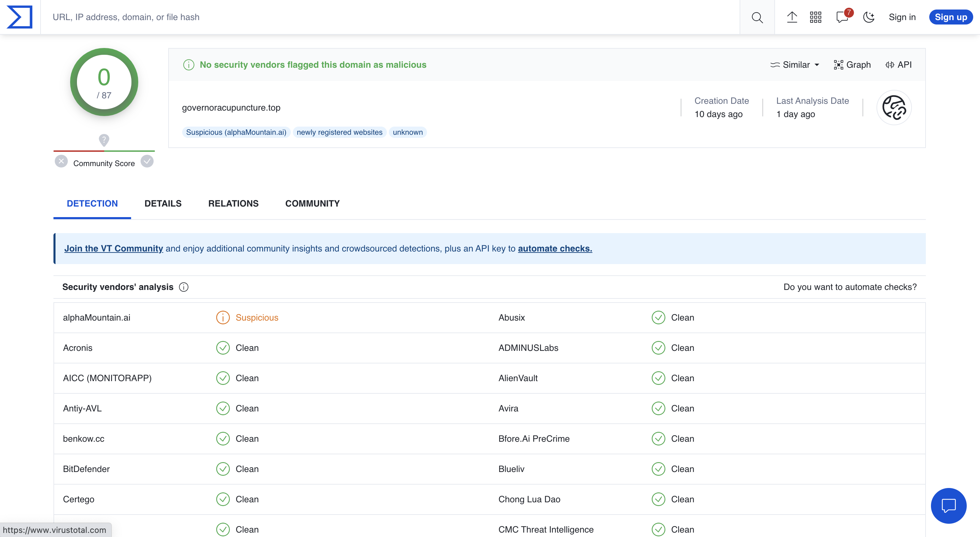The height and width of the screenshot is (537, 980).
Task: Click the Clean checkmark icon for Avira
Action: 658,408
